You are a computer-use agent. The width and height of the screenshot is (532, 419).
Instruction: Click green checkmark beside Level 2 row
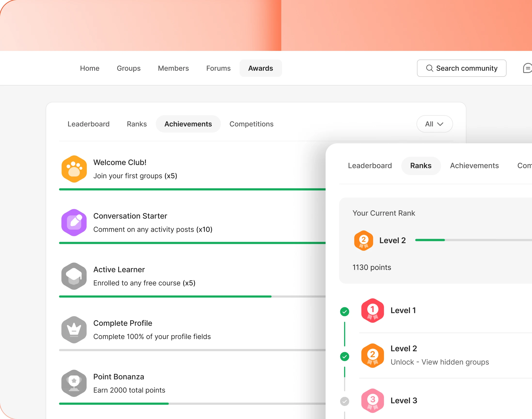click(344, 357)
